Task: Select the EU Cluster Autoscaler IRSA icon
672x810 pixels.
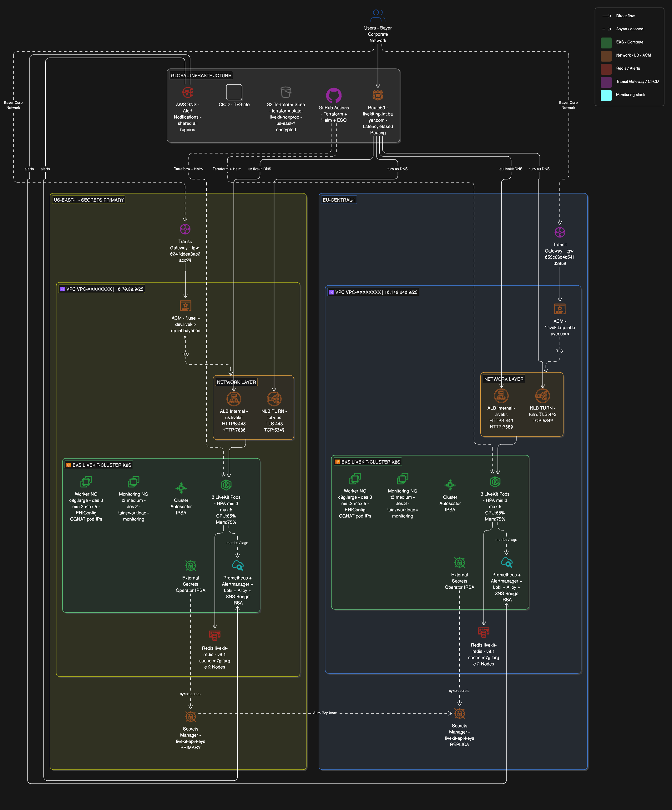Action: point(450,485)
